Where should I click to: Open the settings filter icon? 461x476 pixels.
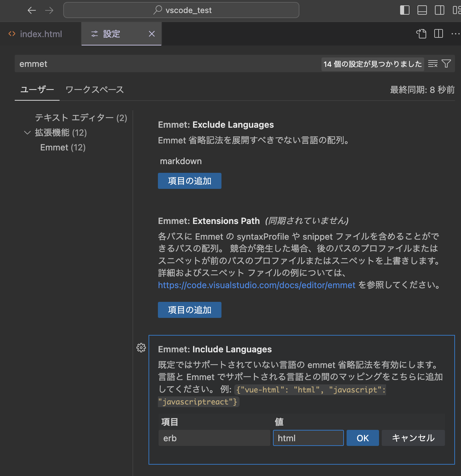[x=446, y=64]
